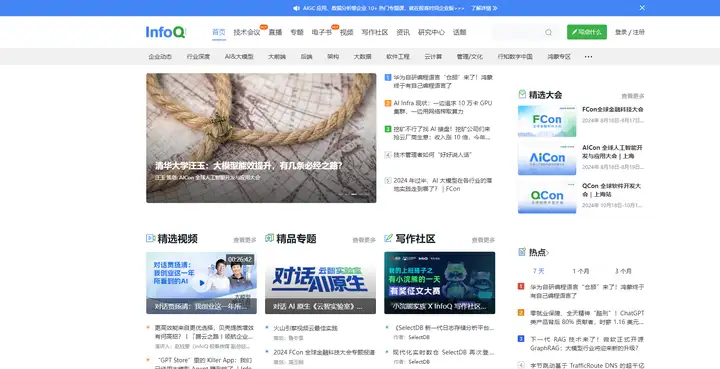Open the 技术会议 nav item
The image size is (720, 369).
click(247, 32)
